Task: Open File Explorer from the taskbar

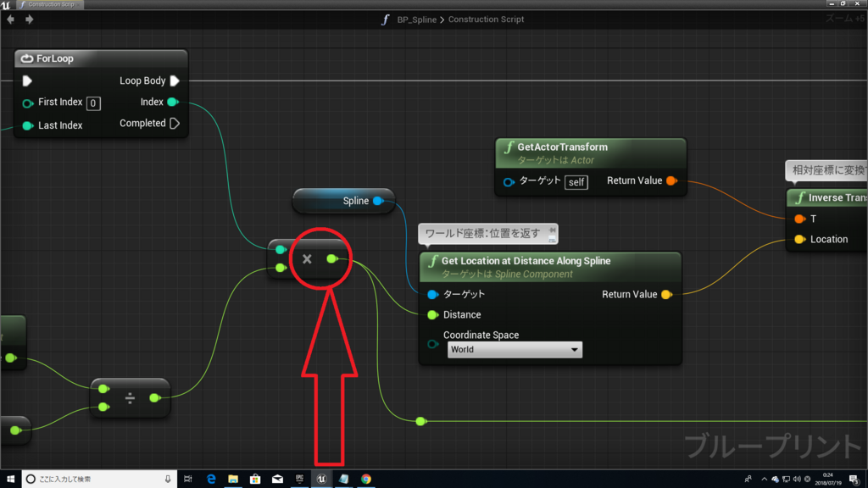Action: [x=233, y=480]
